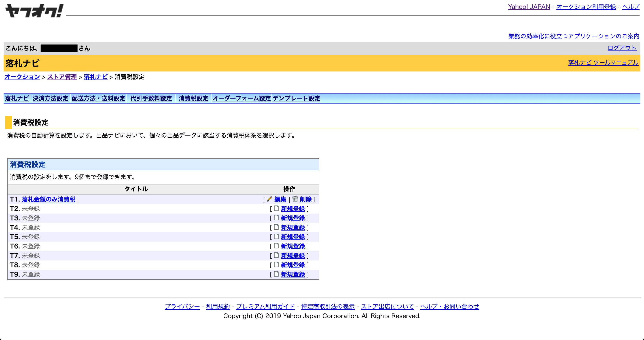The height and width of the screenshot is (340, 644).
Task: Open the プライバシー footer link
Action: [x=182, y=306]
